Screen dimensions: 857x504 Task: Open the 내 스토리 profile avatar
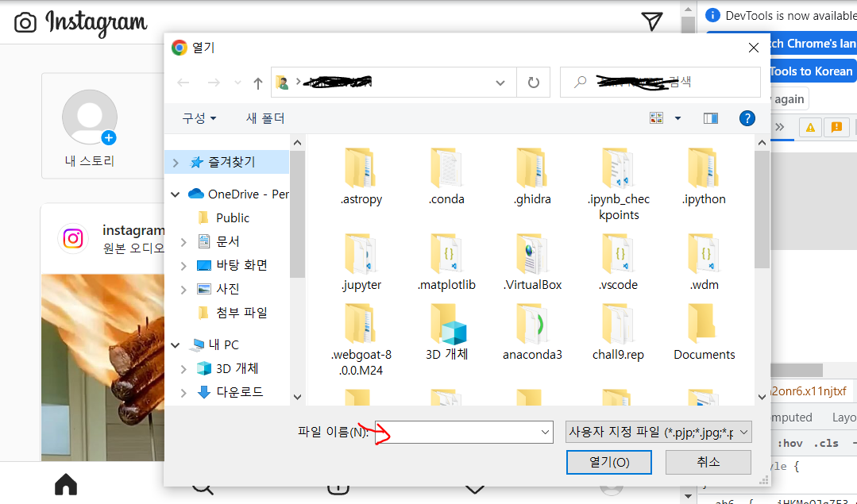[x=90, y=117]
